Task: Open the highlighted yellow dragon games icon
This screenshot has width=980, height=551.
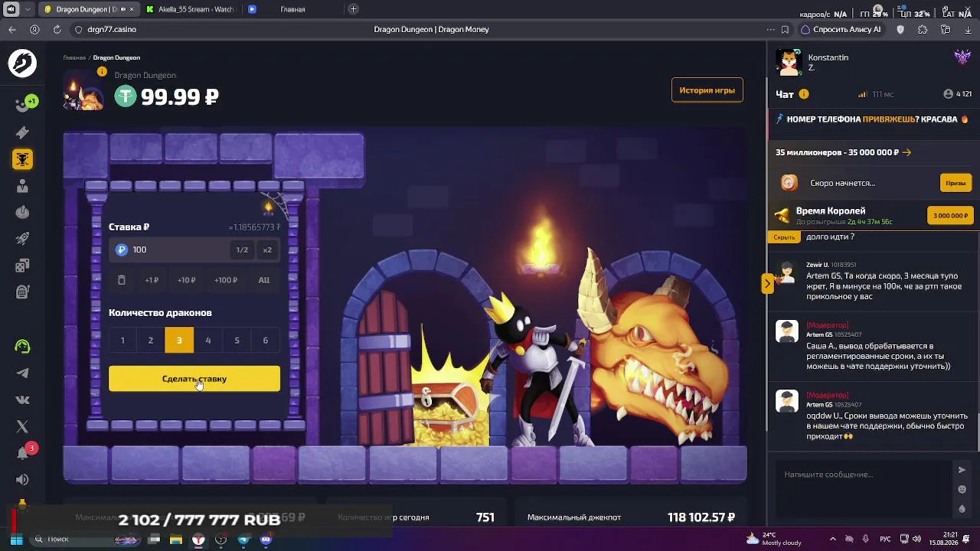Action: click(22, 159)
